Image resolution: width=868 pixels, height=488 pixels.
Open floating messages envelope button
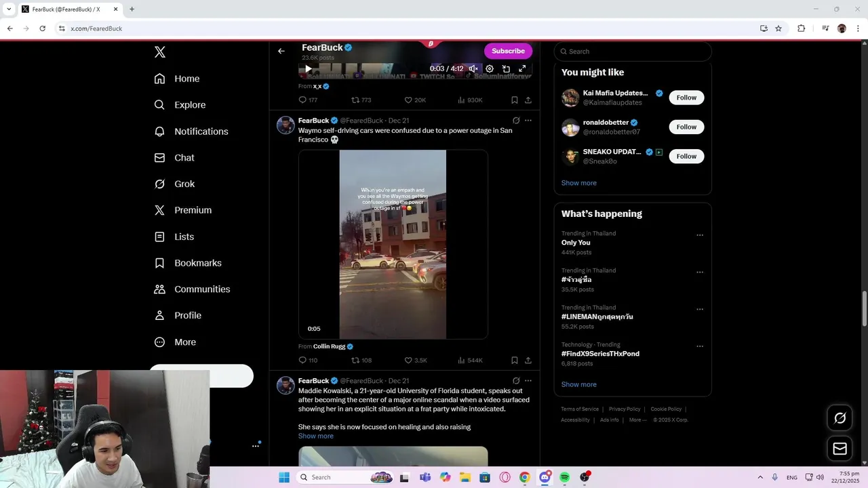pyautogui.click(x=840, y=449)
